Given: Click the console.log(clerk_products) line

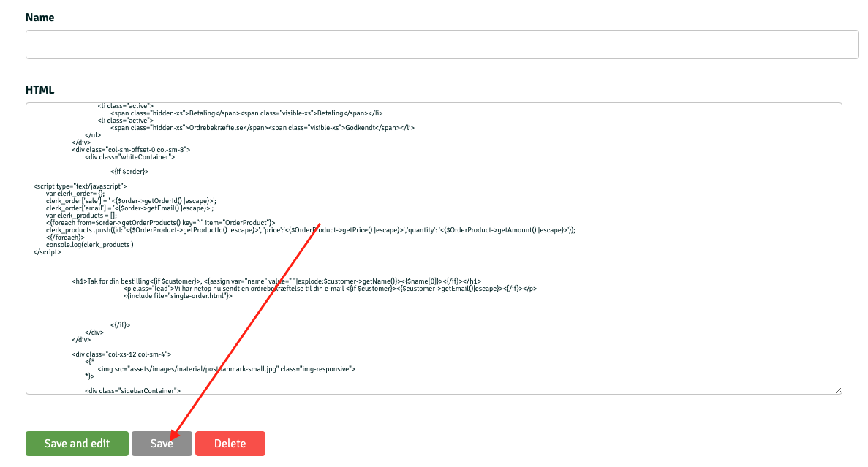Looking at the screenshot, I should click(89, 245).
